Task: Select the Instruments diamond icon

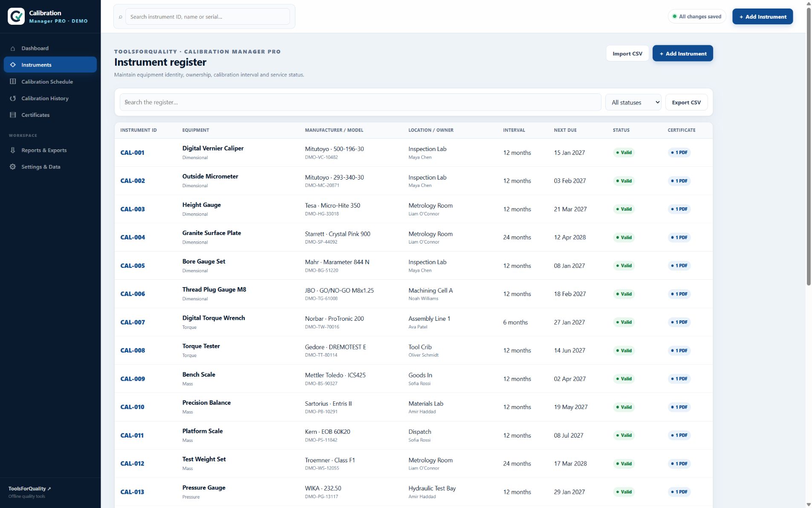Action: (x=13, y=65)
